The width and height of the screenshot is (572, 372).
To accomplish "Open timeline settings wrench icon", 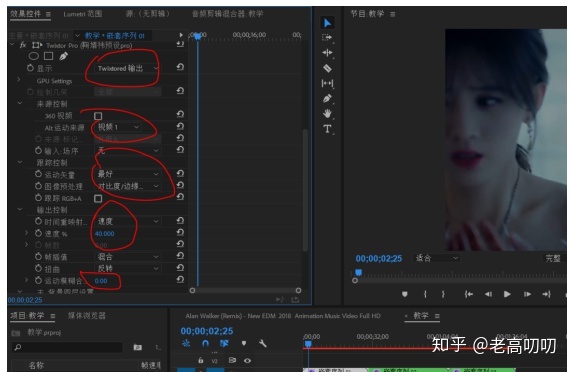I will [263, 343].
